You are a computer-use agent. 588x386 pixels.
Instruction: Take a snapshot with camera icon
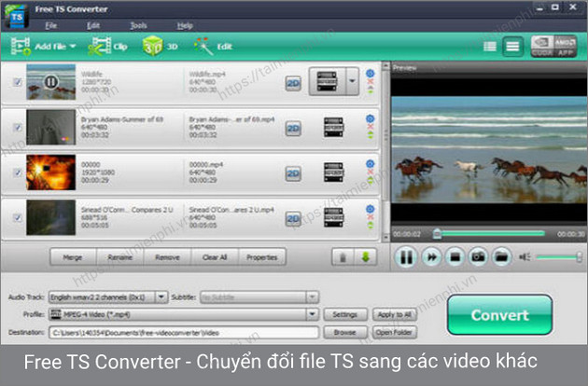pyautogui.click(x=478, y=257)
